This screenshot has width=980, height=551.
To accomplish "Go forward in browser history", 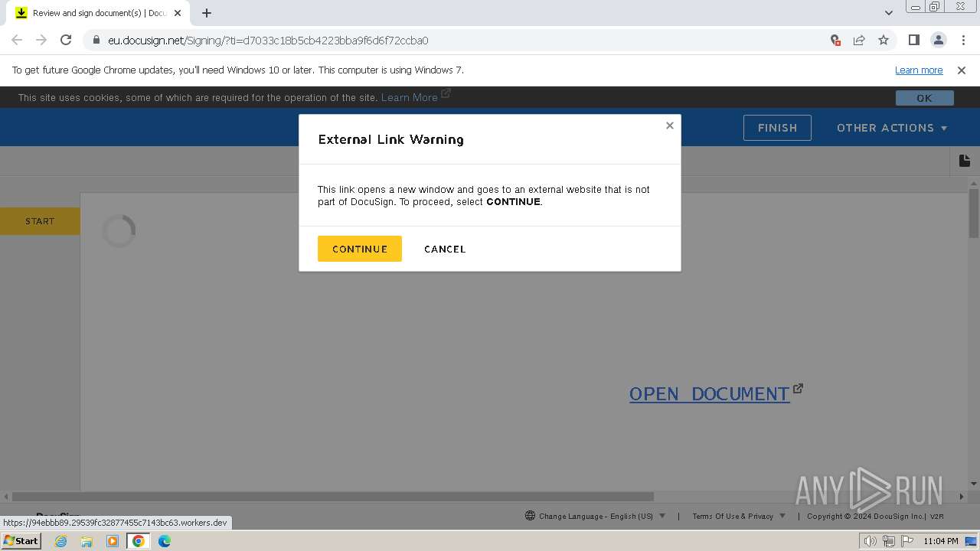I will pyautogui.click(x=41, y=40).
